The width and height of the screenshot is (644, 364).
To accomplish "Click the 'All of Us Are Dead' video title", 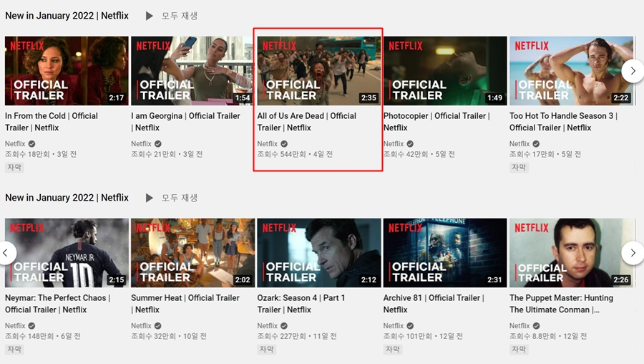I will click(306, 122).
